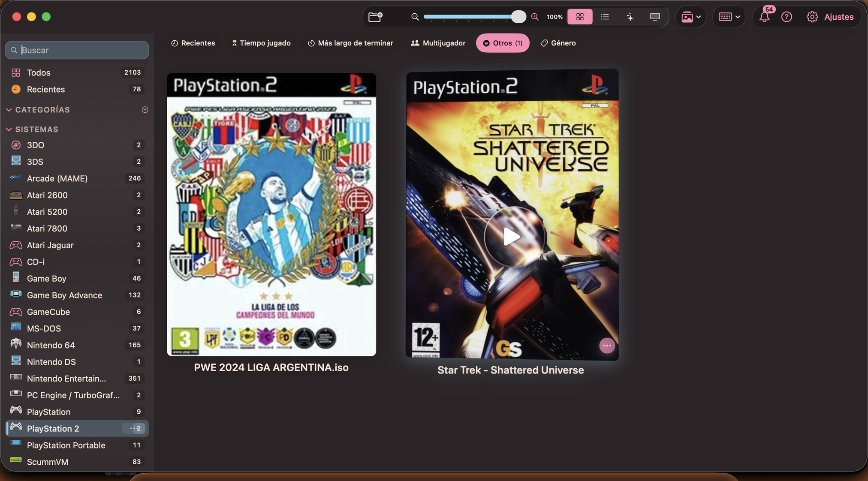Select the MS-DOS system icon
The width and height of the screenshot is (868, 481).
16,328
